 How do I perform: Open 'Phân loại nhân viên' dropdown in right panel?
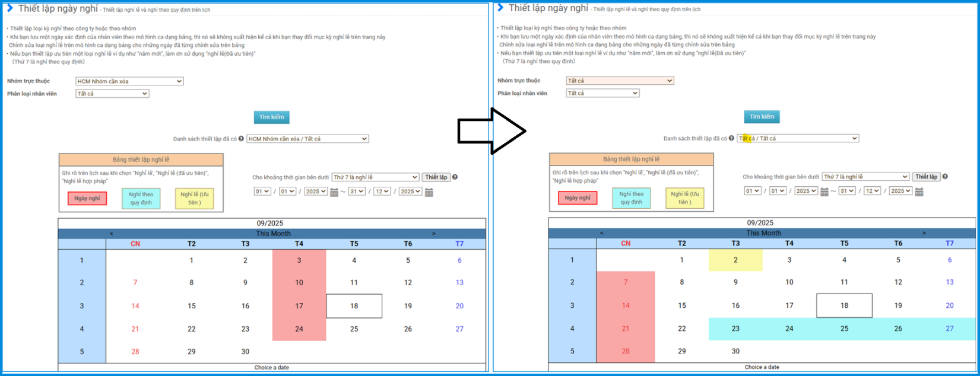[602, 93]
